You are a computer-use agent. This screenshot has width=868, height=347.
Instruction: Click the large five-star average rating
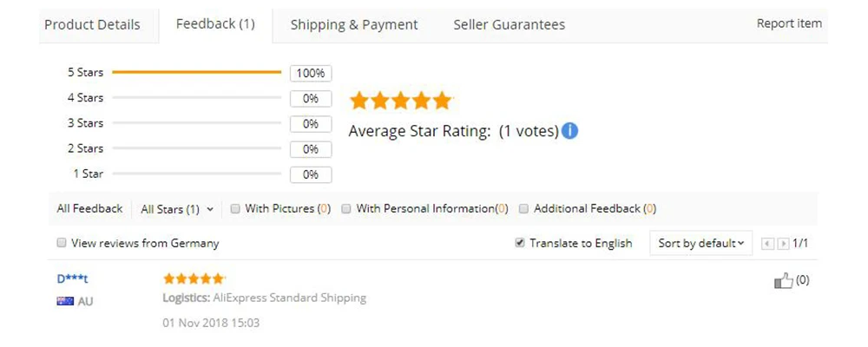pyautogui.click(x=401, y=101)
